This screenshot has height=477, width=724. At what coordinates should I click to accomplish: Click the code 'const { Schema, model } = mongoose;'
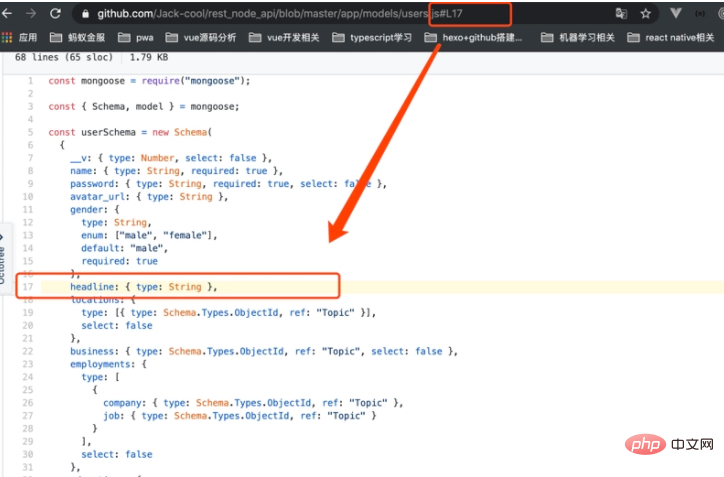[x=144, y=107]
